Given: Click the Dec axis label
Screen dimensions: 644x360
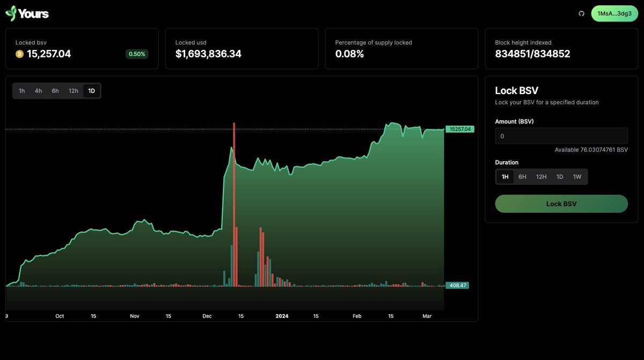Looking at the screenshot, I should (x=207, y=316).
